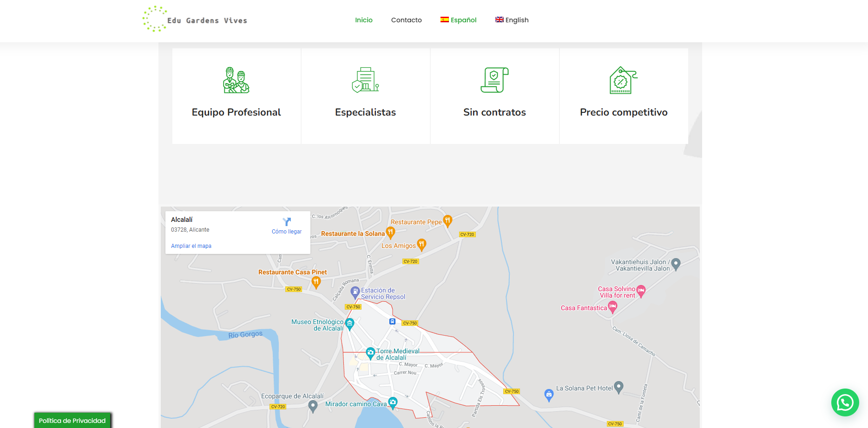The height and width of the screenshot is (428, 868).
Task: Click the Precio competitivo price tag icon
Action: pyautogui.click(x=624, y=80)
